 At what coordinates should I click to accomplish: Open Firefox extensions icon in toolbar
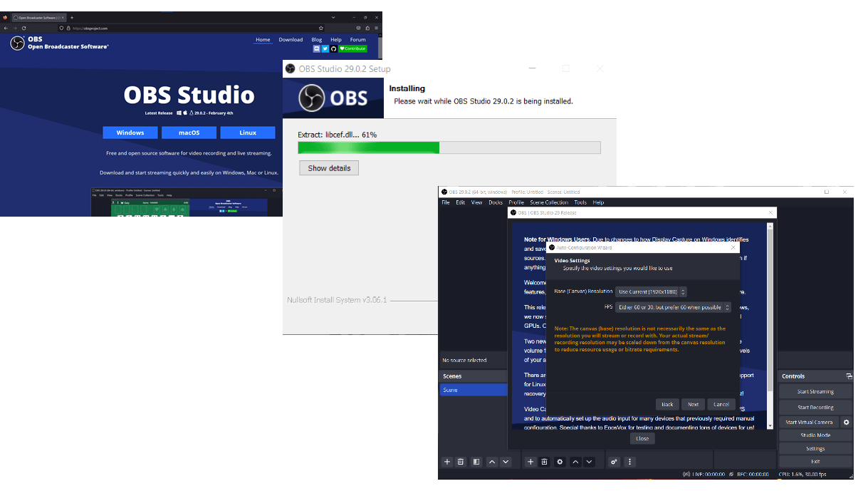click(367, 28)
